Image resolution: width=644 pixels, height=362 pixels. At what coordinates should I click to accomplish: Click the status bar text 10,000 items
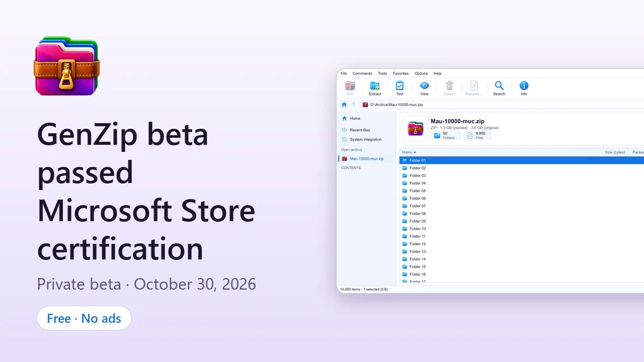click(351, 289)
